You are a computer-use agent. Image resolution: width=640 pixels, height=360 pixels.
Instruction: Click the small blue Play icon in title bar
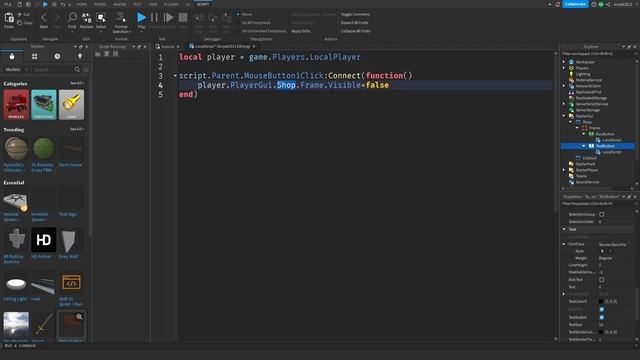45,4
